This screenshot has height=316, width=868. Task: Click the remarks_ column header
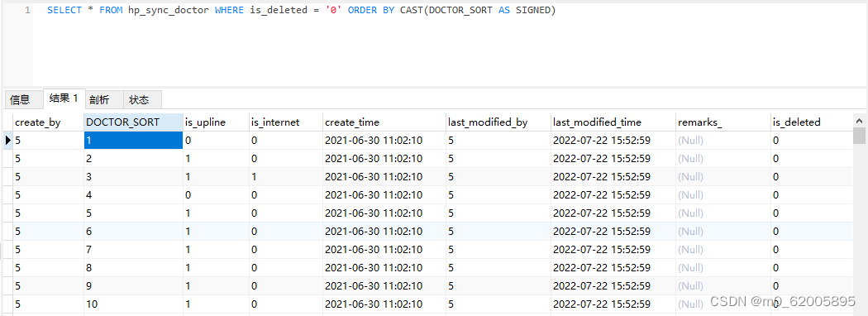723,122
